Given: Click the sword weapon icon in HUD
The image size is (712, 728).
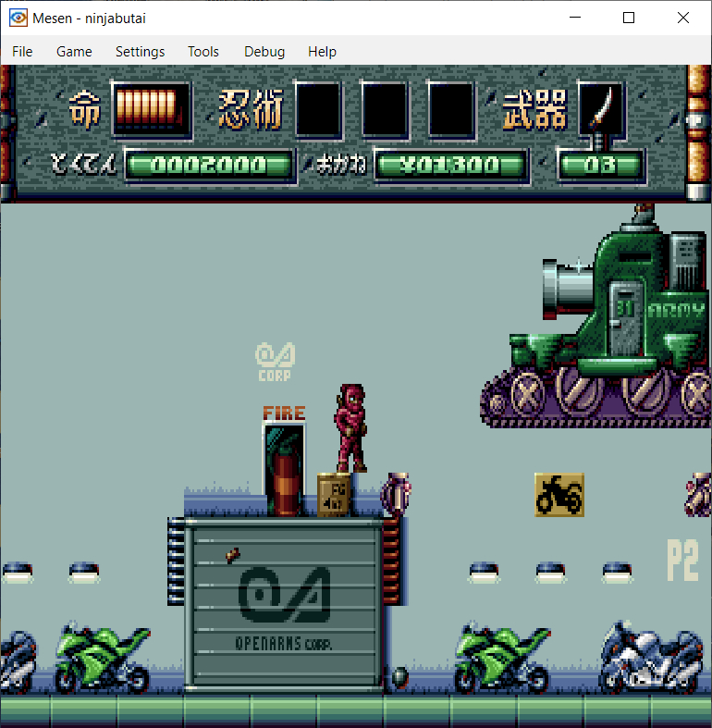Looking at the screenshot, I should point(601,110).
